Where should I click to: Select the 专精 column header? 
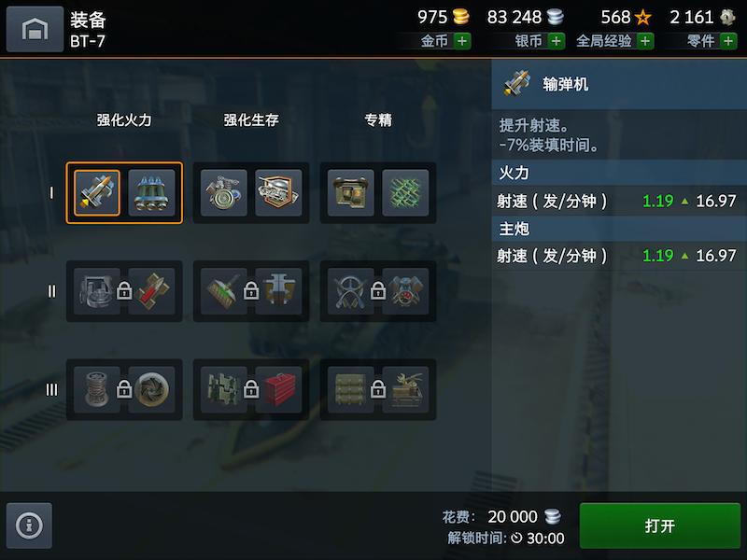[378, 120]
